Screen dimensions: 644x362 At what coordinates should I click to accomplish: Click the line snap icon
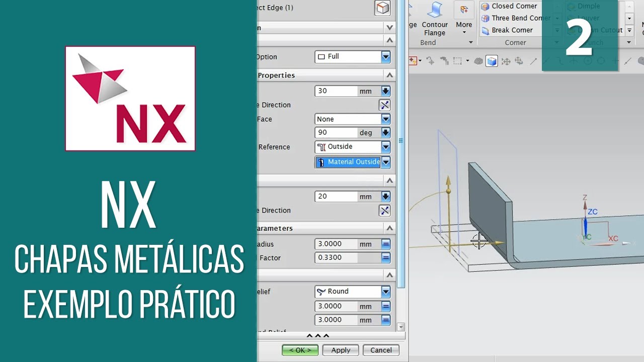[533, 61]
